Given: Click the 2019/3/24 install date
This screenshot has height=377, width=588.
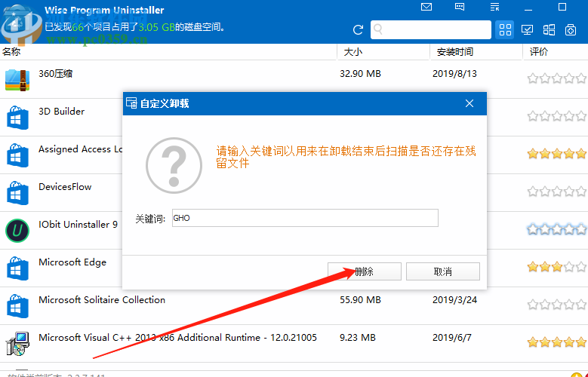Looking at the screenshot, I should (x=454, y=300).
